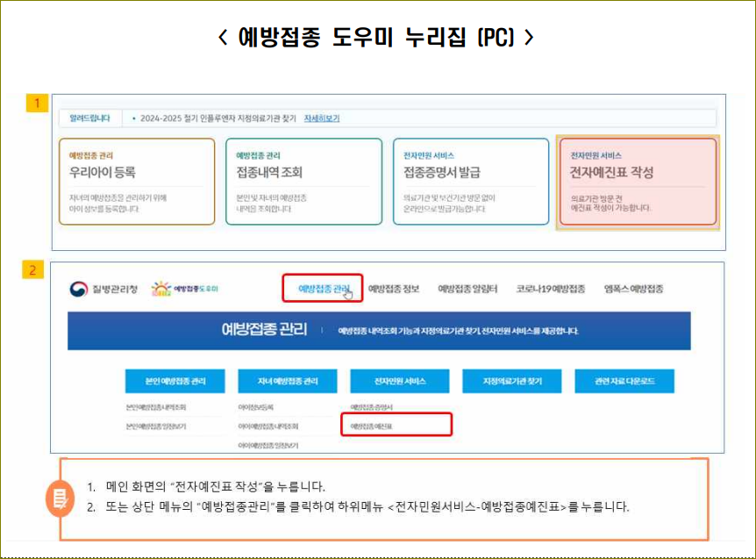756x559 pixels.
Task: Open the 예방접종 정보 top menu
Action: pyautogui.click(x=394, y=289)
